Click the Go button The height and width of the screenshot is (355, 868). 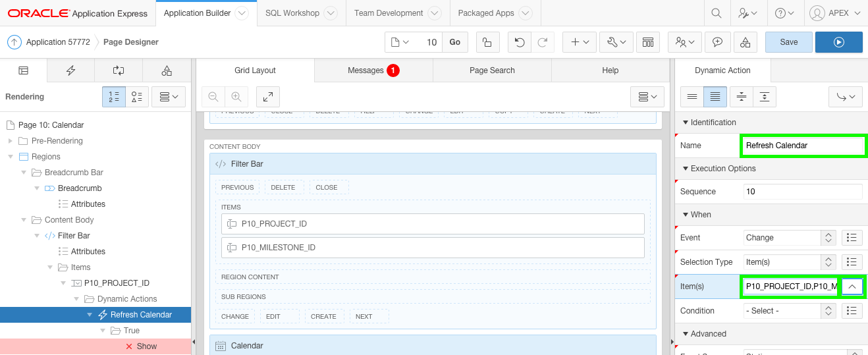click(x=455, y=42)
